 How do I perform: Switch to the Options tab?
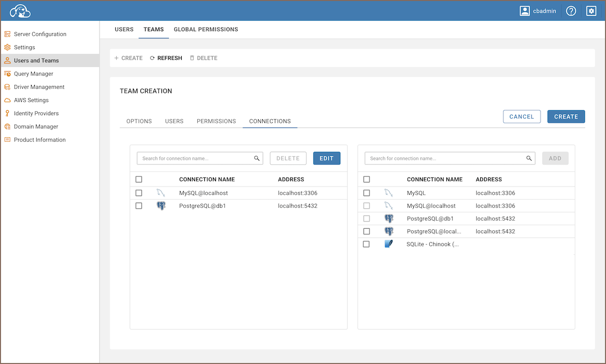click(139, 121)
